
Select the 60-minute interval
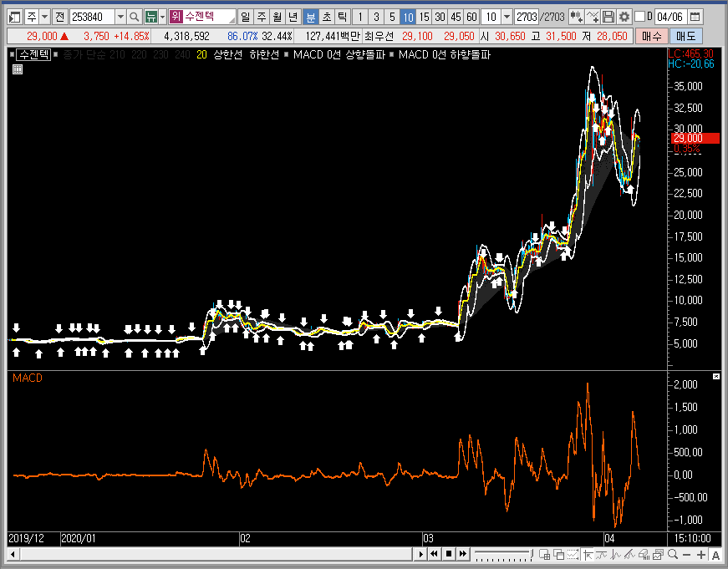pyautogui.click(x=471, y=18)
